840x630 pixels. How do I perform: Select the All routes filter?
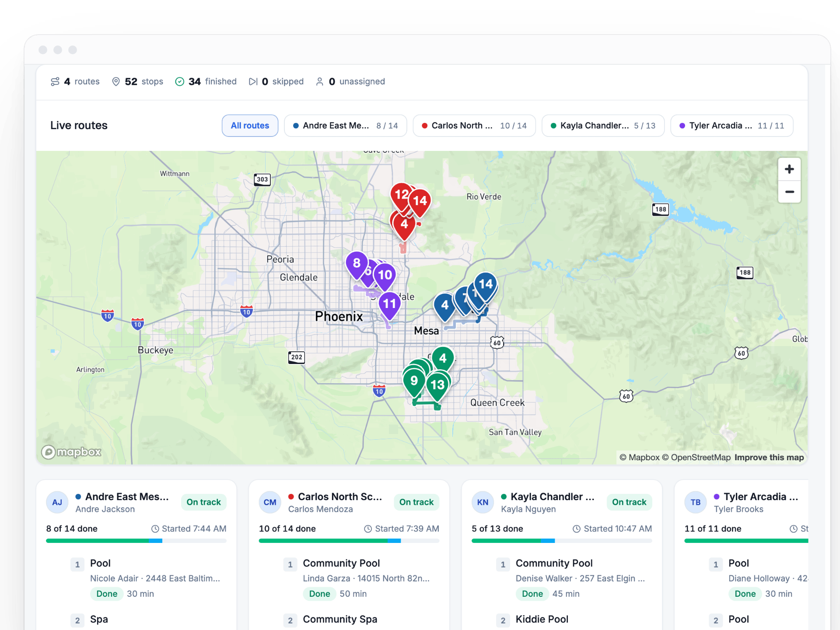pos(250,126)
